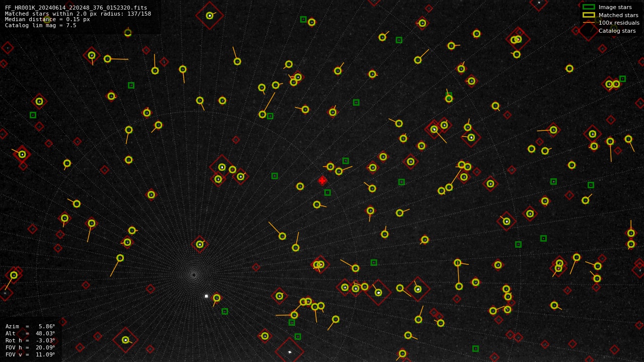The height and width of the screenshot is (362, 644).
Task: Click the '100x residuals' legend label
Action: click(x=619, y=23)
